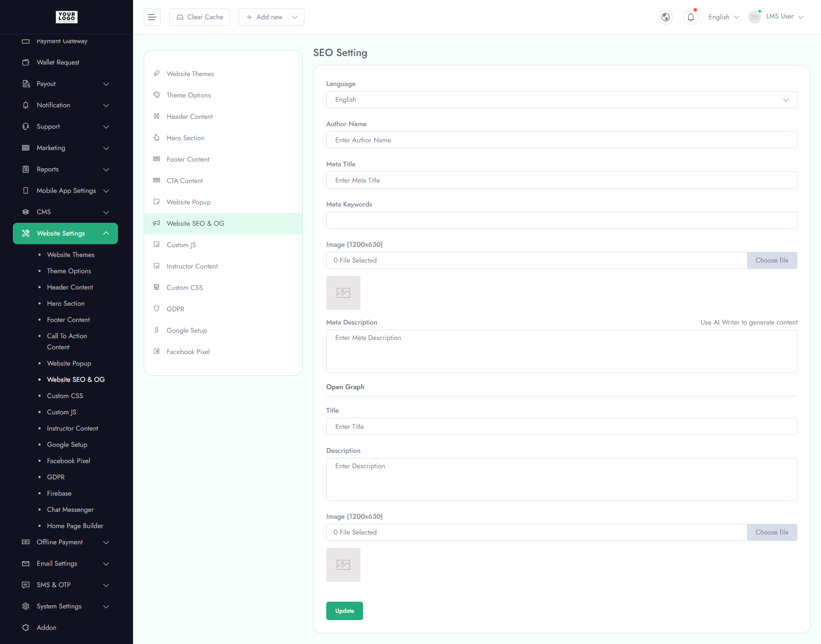This screenshot has height=644, width=821.
Task: Click the Email Settings envelope icon
Action: [x=26, y=564]
